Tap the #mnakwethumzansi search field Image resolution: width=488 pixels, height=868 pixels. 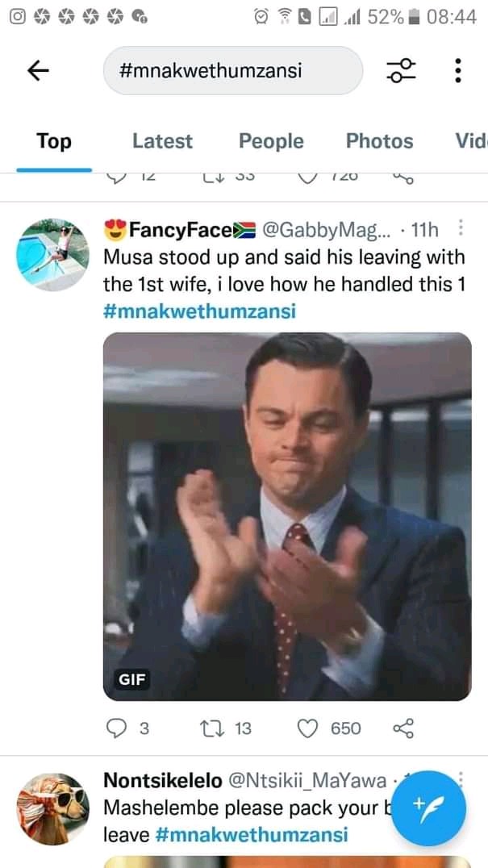(x=233, y=70)
